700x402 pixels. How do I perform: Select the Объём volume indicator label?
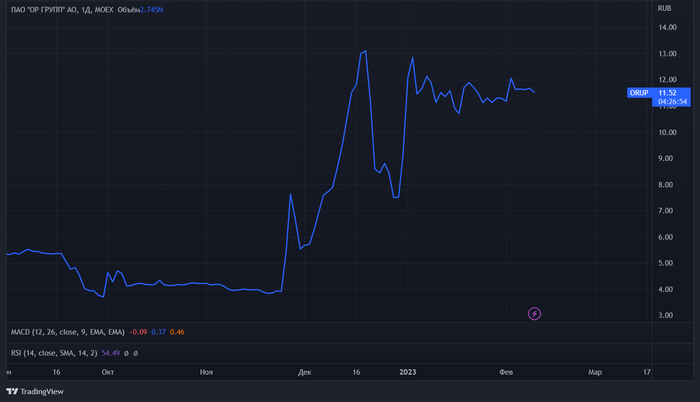pos(146,9)
